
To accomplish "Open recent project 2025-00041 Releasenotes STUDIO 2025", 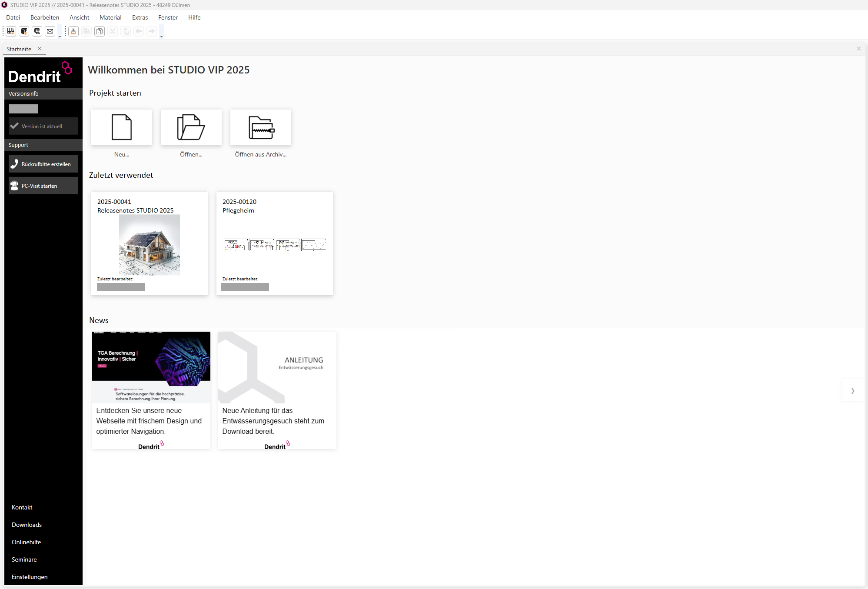I will [x=150, y=243].
